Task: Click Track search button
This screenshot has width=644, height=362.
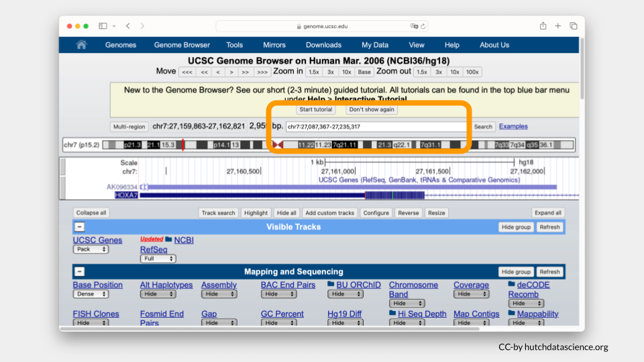Action: pyautogui.click(x=219, y=213)
